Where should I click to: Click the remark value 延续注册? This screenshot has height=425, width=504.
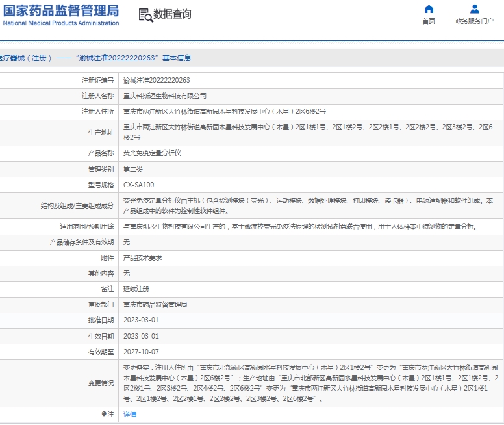pos(136,289)
